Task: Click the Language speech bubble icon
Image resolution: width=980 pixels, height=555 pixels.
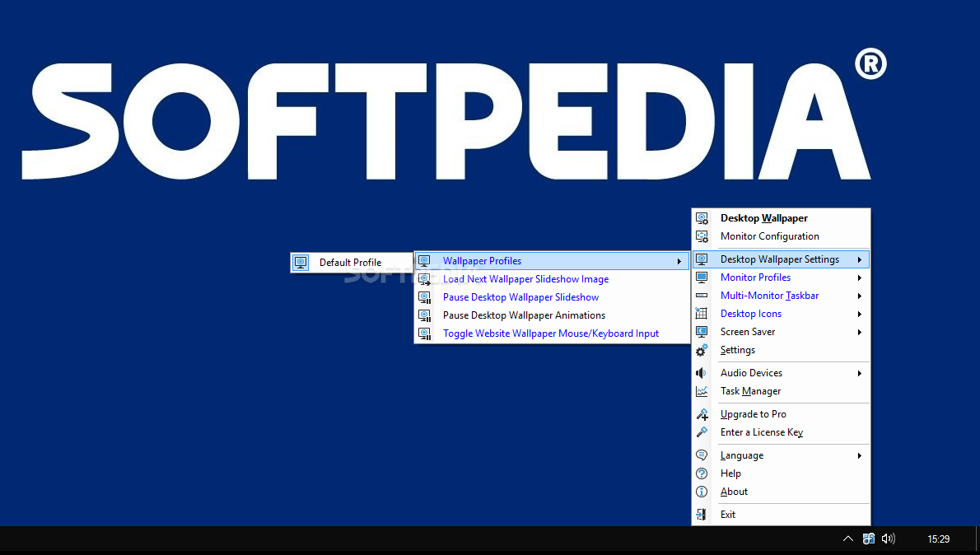Action: (702, 455)
